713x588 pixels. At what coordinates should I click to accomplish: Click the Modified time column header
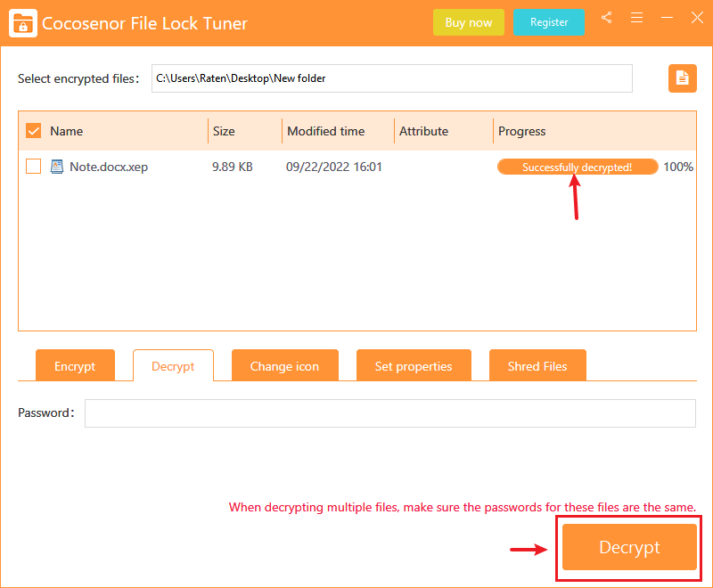point(325,131)
